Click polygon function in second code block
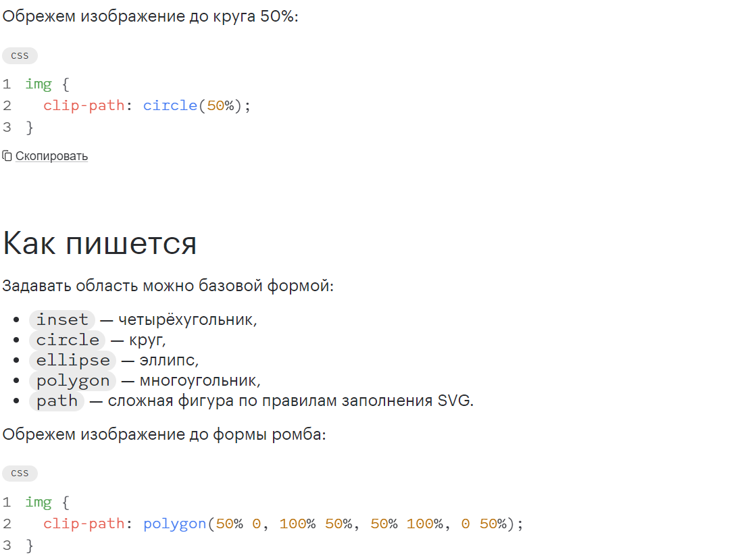 174,524
